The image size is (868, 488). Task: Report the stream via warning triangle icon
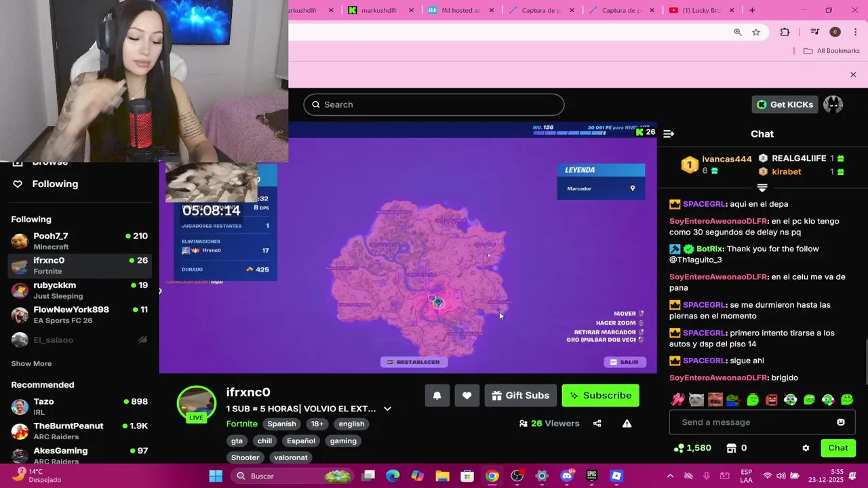[627, 424]
